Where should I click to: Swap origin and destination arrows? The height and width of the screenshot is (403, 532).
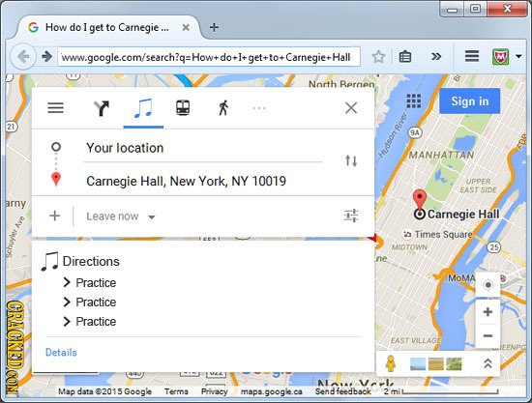click(351, 160)
